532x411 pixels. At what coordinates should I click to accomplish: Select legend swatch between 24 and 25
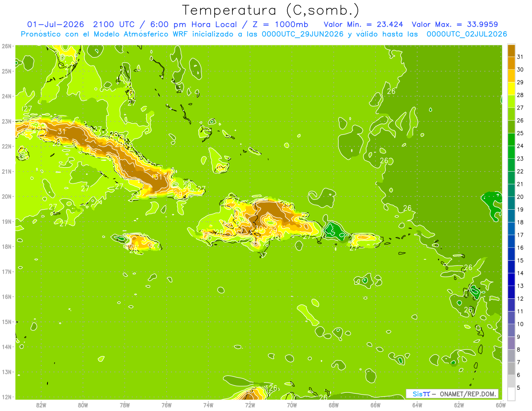tap(511, 139)
